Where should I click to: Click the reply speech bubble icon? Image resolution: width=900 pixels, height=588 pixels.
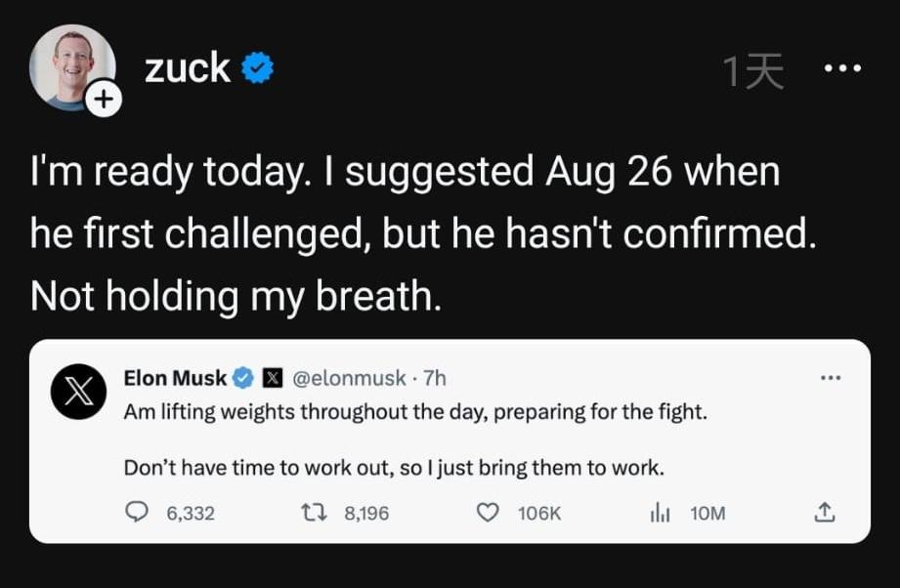tap(139, 512)
